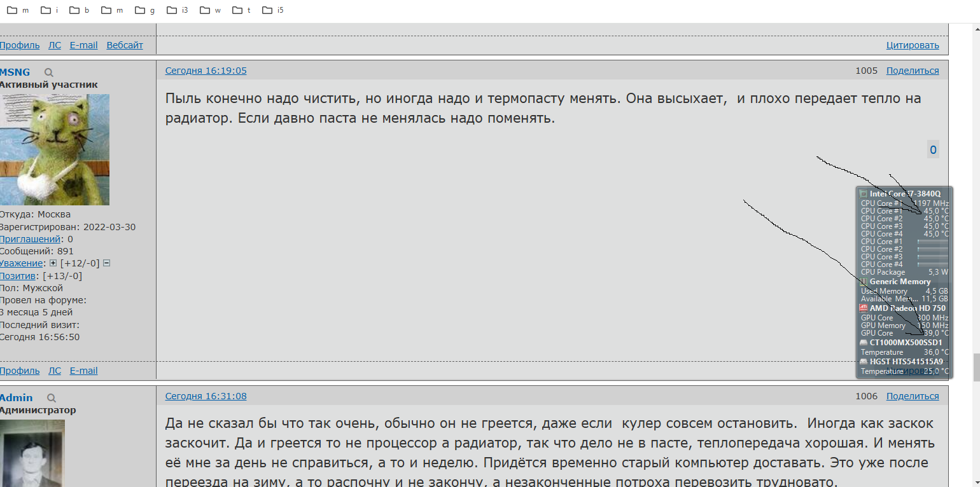980x487 pixels.
Task: Click "Used Memory 4,5 GB" row
Action: pos(904,291)
